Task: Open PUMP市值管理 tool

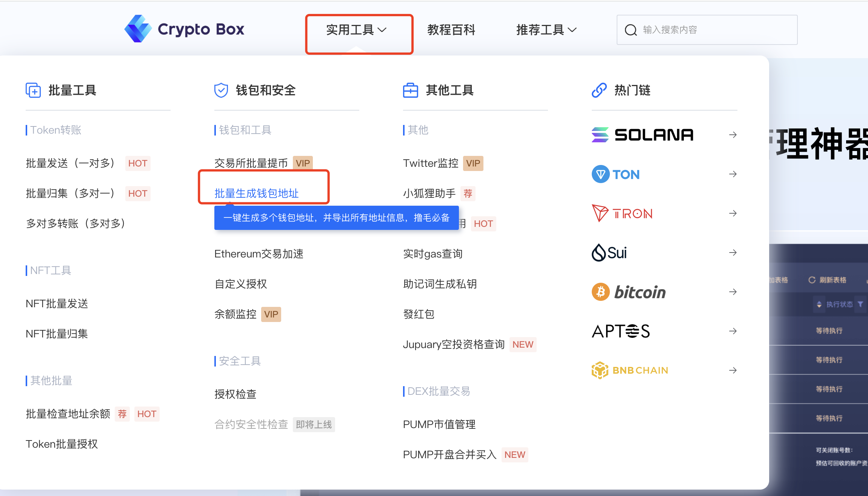Action: pyautogui.click(x=439, y=424)
